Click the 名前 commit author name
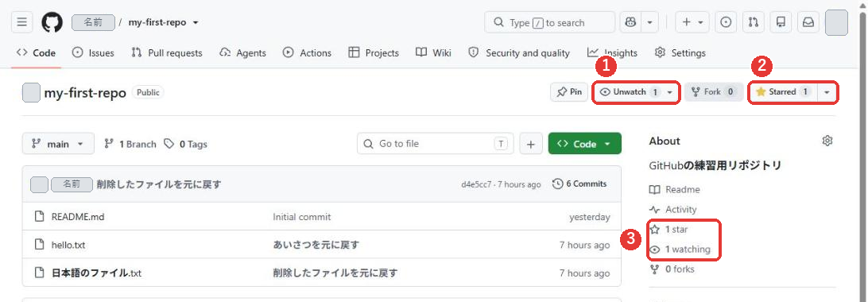This screenshot has height=302, width=868. (x=72, y=184)
